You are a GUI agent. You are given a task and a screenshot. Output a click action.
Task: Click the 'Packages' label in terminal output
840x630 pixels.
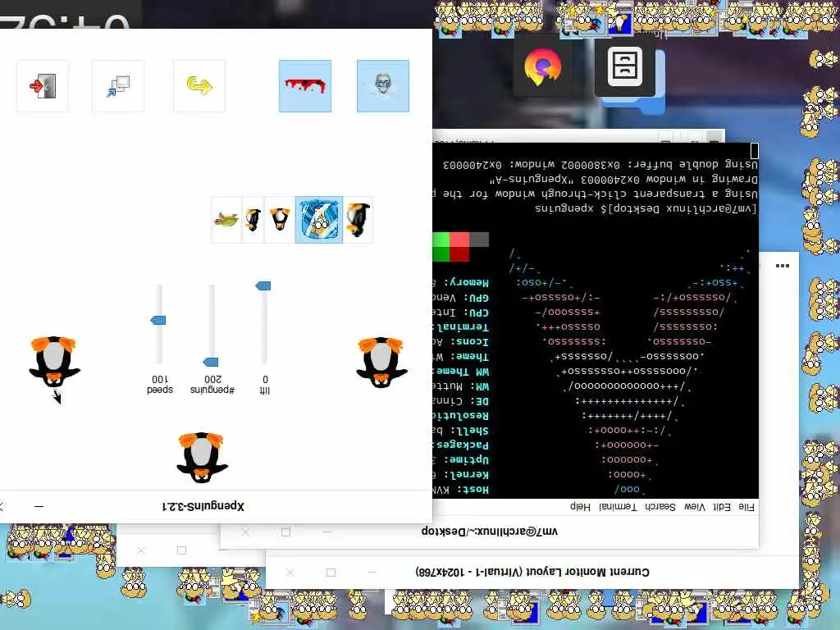click(463, 445)
